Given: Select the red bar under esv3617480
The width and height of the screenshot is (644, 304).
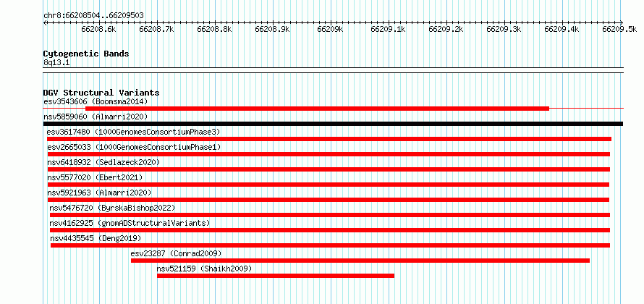Looking at the screenshot, I should (329, 139).
